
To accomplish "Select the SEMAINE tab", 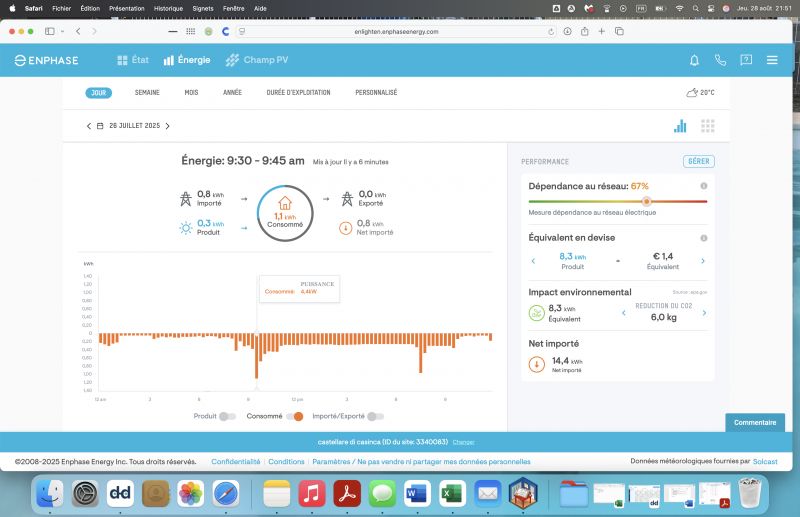I will pos(147,92).
